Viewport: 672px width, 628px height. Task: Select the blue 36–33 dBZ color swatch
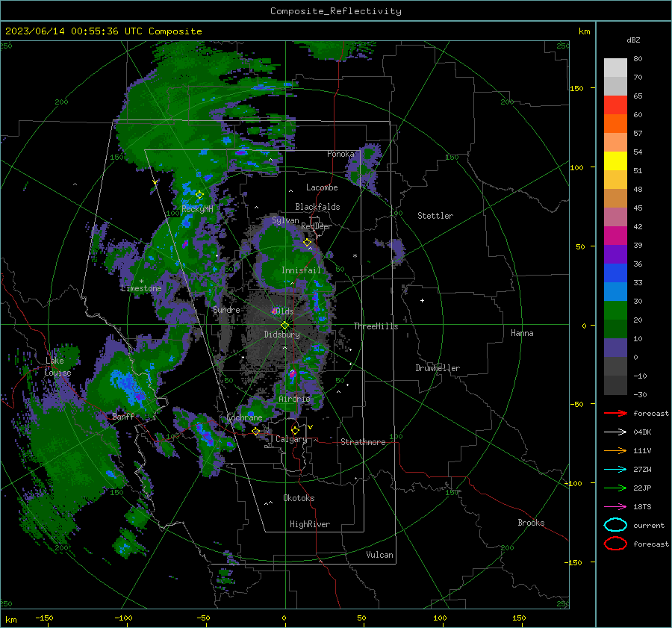point(615,273)
